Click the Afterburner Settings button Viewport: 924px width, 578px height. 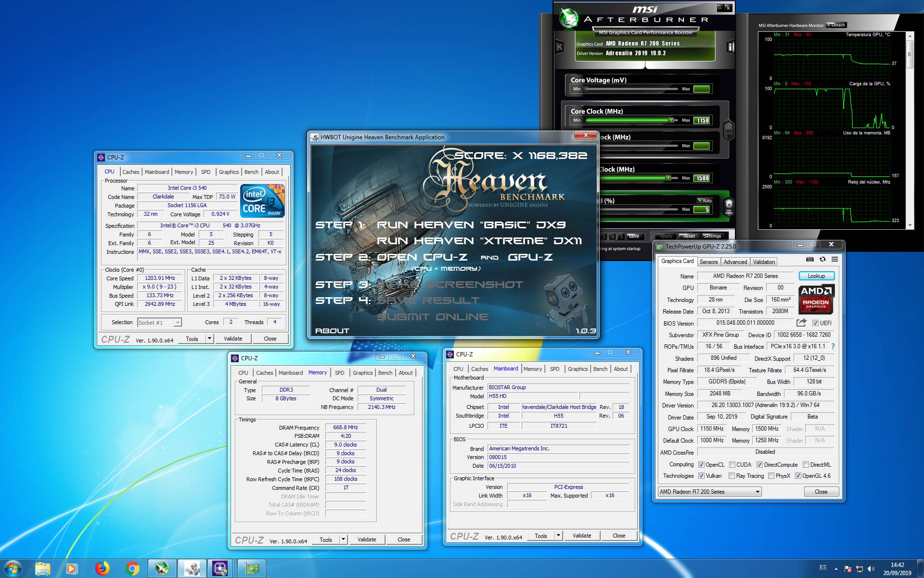[712, 236]
